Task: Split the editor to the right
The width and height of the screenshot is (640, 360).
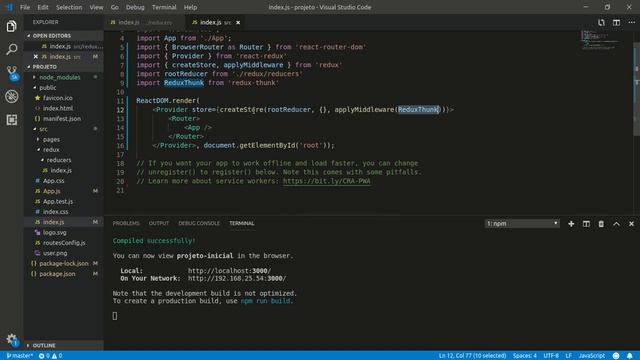Action: (616, 22)
